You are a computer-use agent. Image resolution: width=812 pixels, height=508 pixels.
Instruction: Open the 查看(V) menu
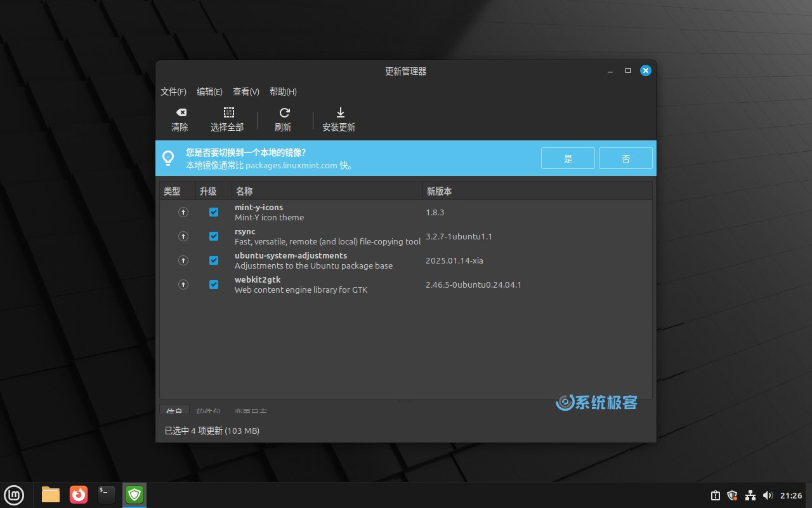pos(246,91)
